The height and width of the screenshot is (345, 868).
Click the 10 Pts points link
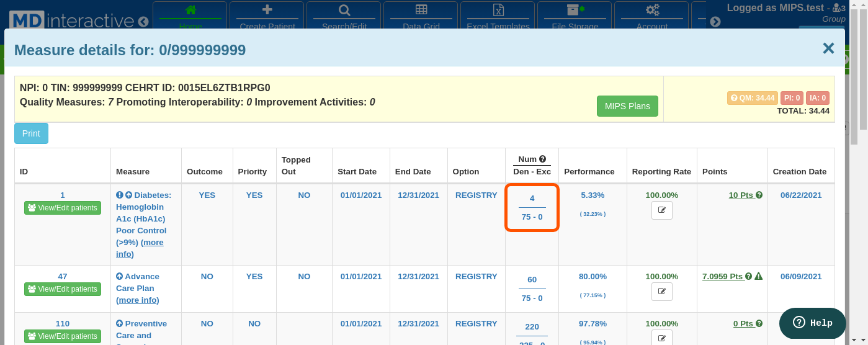(x=740, y=195)
